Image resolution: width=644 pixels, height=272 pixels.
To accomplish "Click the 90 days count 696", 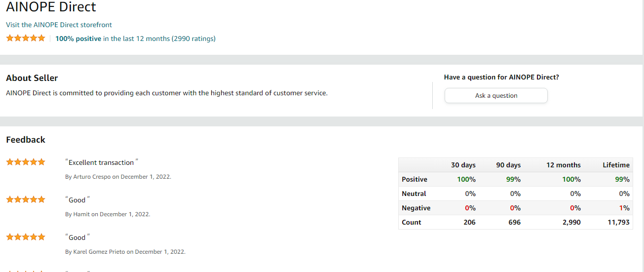I will [x=515, y=222].
